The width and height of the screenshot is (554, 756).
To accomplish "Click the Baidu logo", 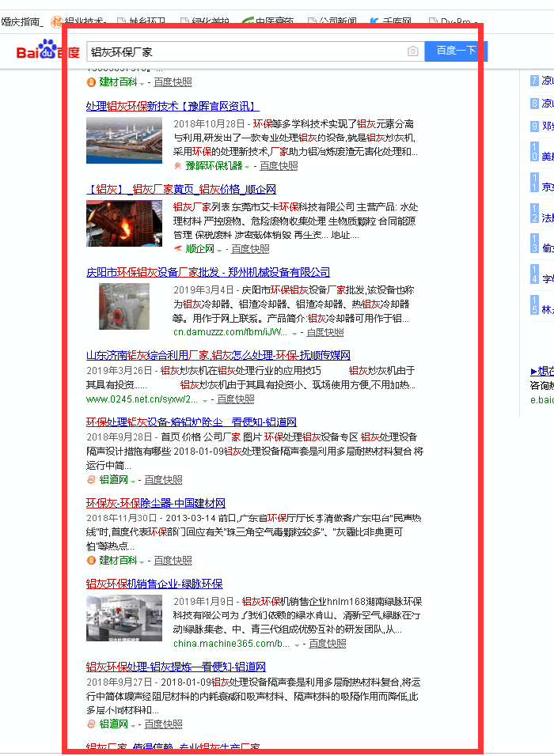I will point(47,50).
